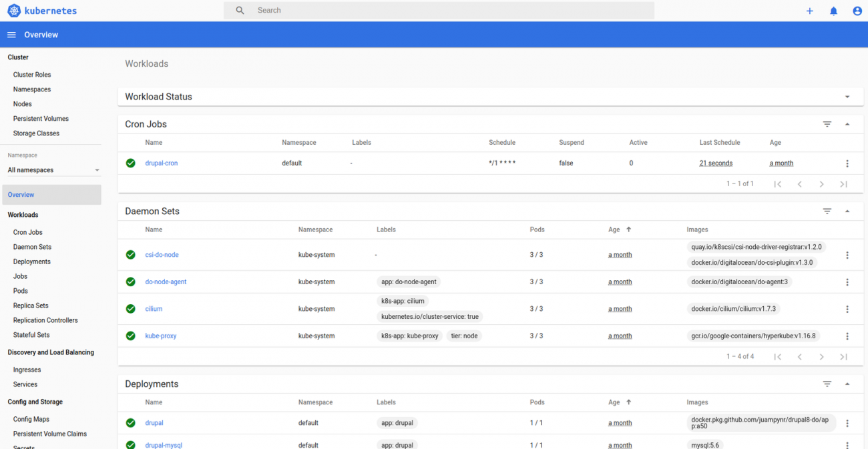Go to previous page of Cron Jobs
Image resolution: width=868 pixels, height=449 pixels.
coord(799,184)
